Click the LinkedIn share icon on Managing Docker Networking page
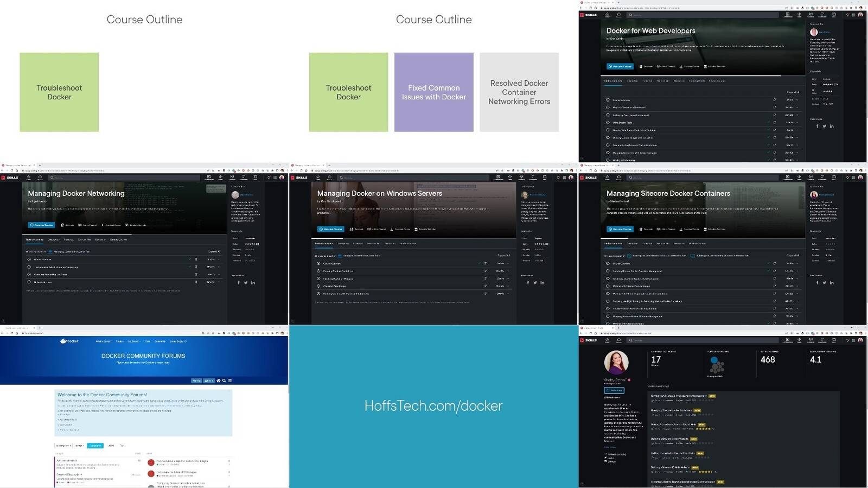Image resolution: width=868 pixels, height=488 pixels. click(253, 282)
